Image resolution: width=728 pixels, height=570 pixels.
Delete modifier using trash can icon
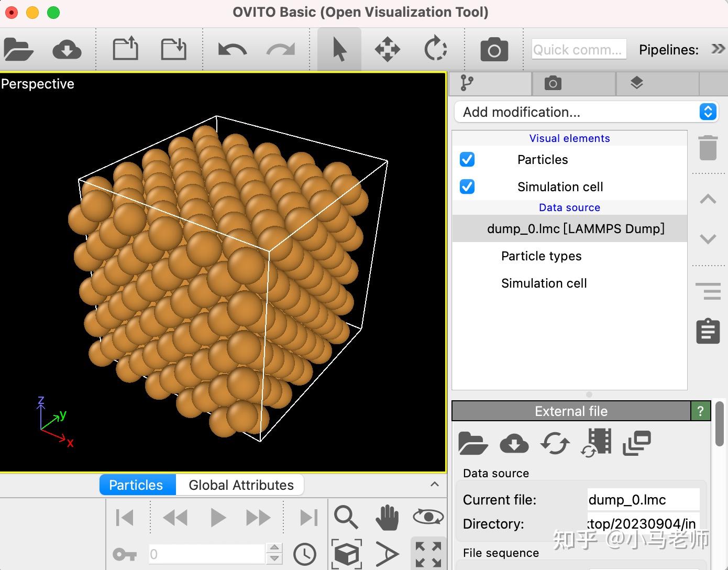coord(708,148)
